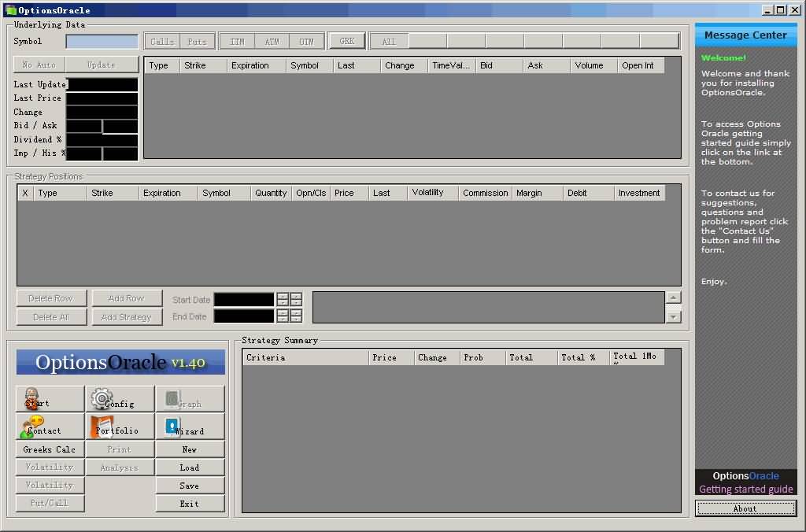Screen dimensions: 806x532
Task: Click the Start Date field
Action: [244, 299]
